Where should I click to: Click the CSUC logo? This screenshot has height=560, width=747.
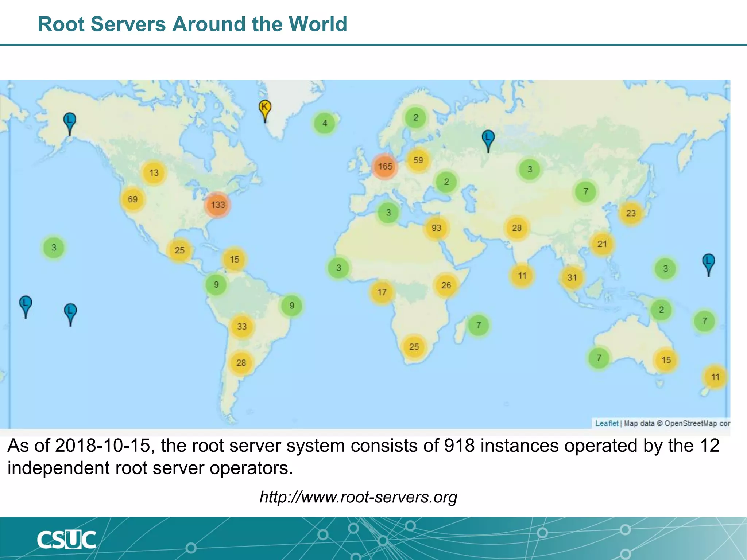(66, 540)
